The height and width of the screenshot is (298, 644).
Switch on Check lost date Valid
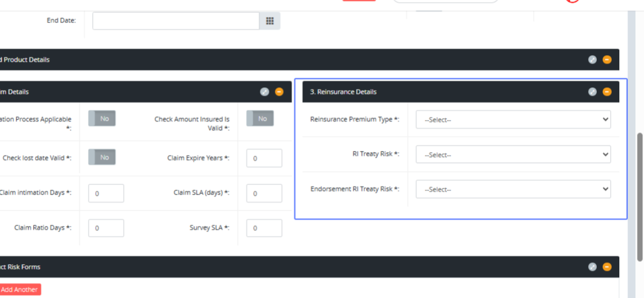pos(102,158)
